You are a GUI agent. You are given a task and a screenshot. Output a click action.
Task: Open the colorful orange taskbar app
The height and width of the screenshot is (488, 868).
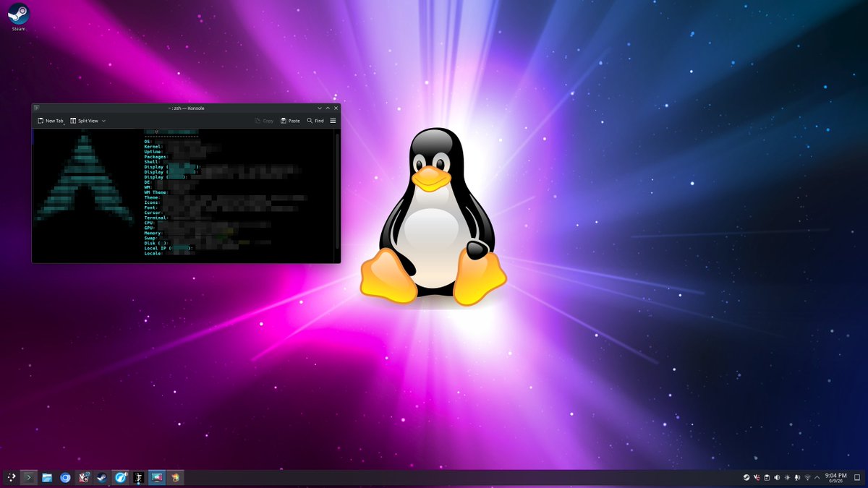click(175, 478)
